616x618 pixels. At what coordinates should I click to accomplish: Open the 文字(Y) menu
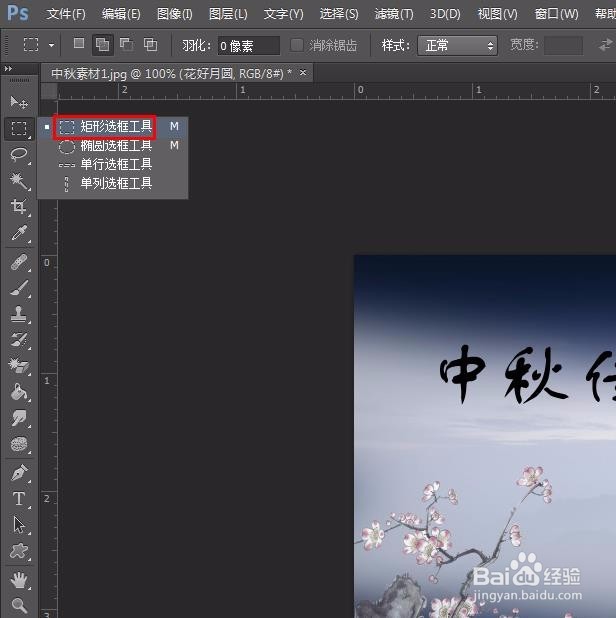(283, 15)
